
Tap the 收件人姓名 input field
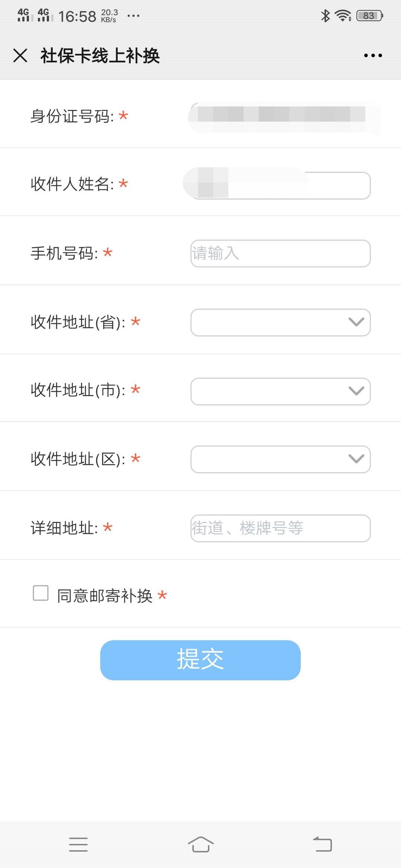coord(281,185)
